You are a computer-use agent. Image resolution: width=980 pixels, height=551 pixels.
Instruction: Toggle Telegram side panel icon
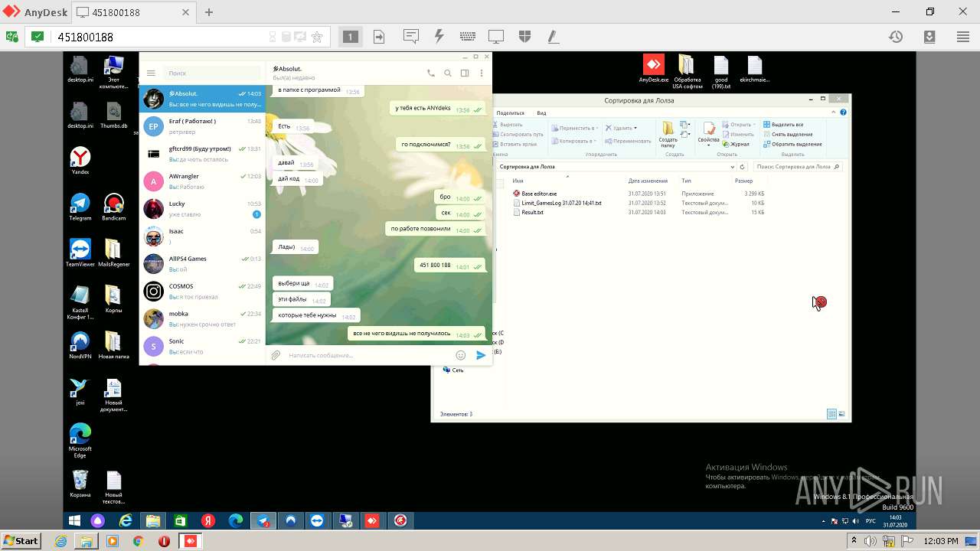tap(465, 73)
